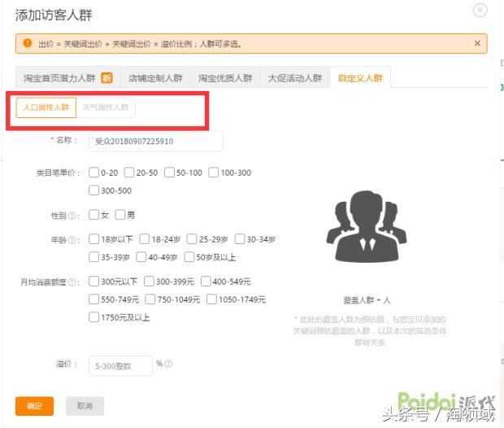The width and height of the screenshot is (504, 428).
Task: Click the 月均消费额度 label text
Action: coord(43,282)
